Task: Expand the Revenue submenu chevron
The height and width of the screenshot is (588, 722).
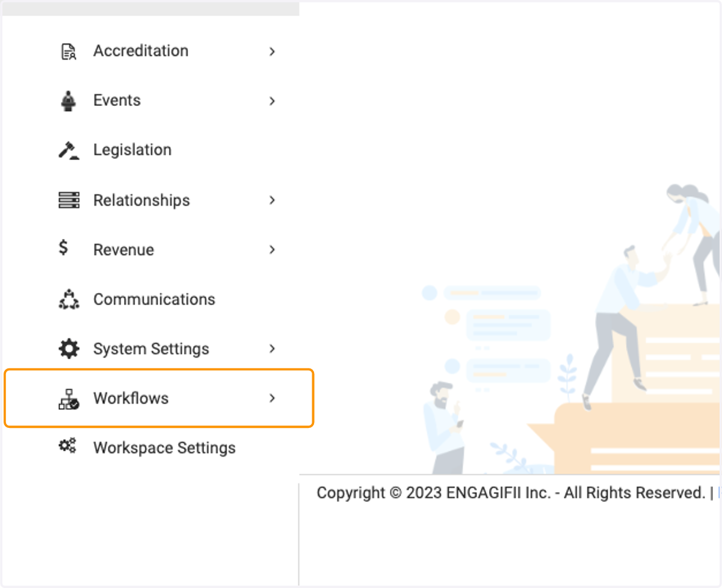Action: click(272, 249)
